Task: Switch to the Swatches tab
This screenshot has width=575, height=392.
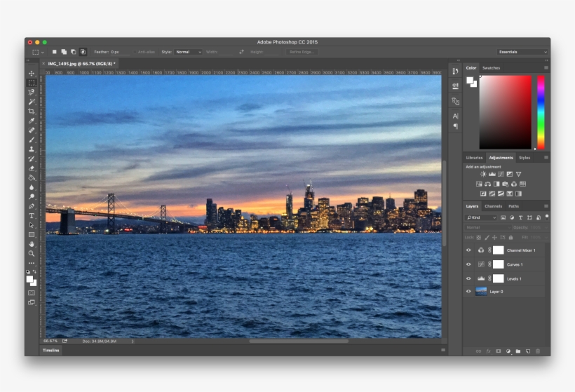Action: (x=491, y=68)
